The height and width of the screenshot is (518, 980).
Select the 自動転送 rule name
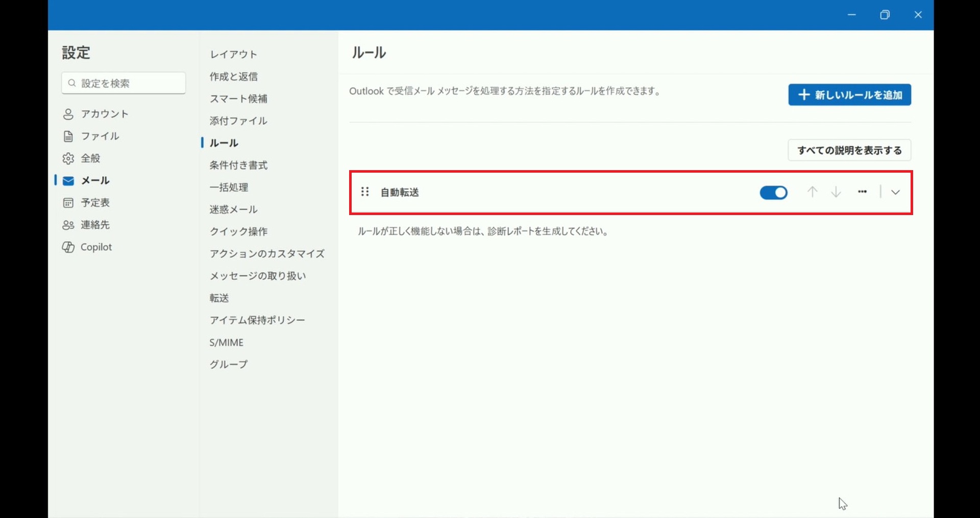click(400, 193)
